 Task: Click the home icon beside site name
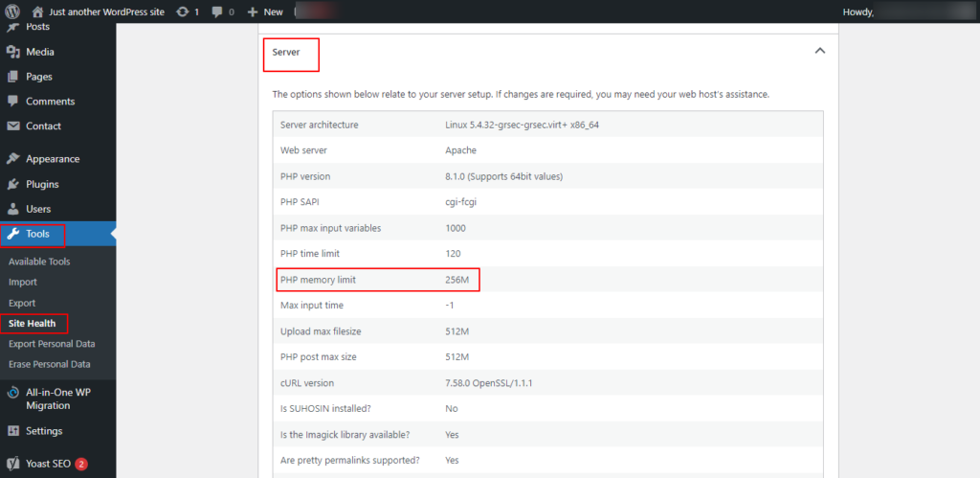[37, 11]
